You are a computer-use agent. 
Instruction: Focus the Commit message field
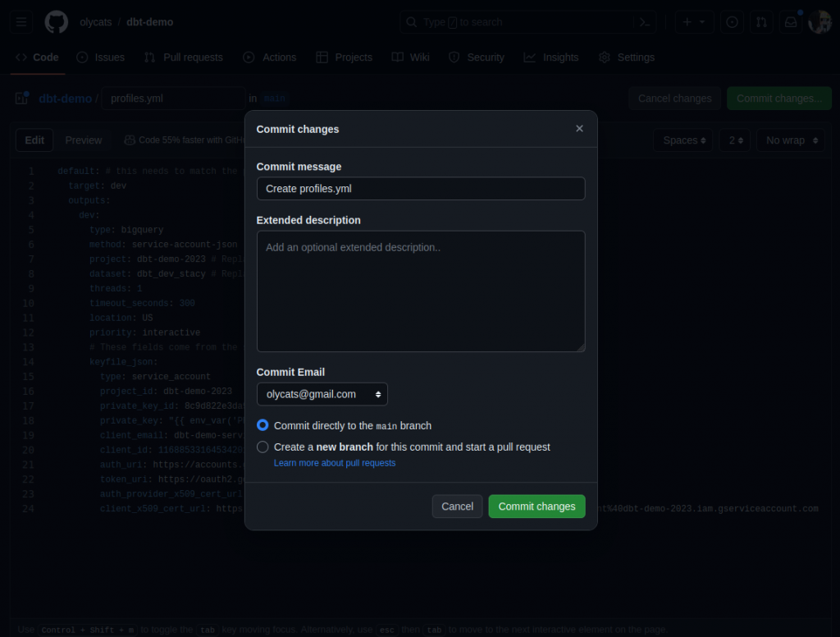click(x=421, y=189)
